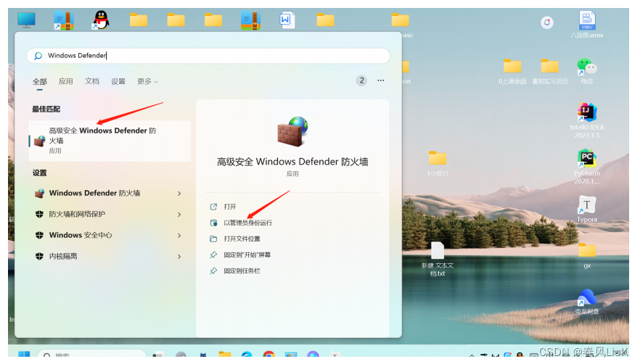Open the gx folder on the desktop
This screenshot has height=364, width=640.
(587, 255)
